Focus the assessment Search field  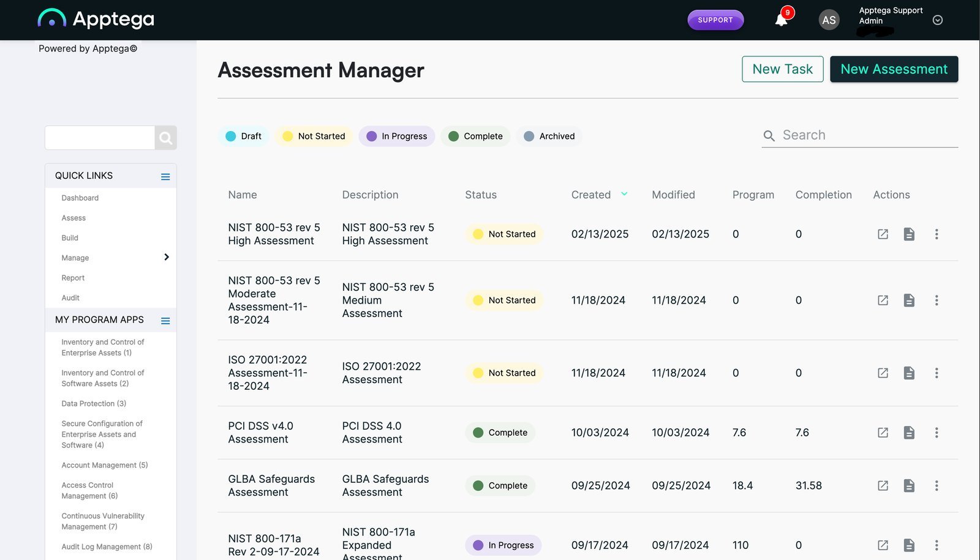coord(870,135)
